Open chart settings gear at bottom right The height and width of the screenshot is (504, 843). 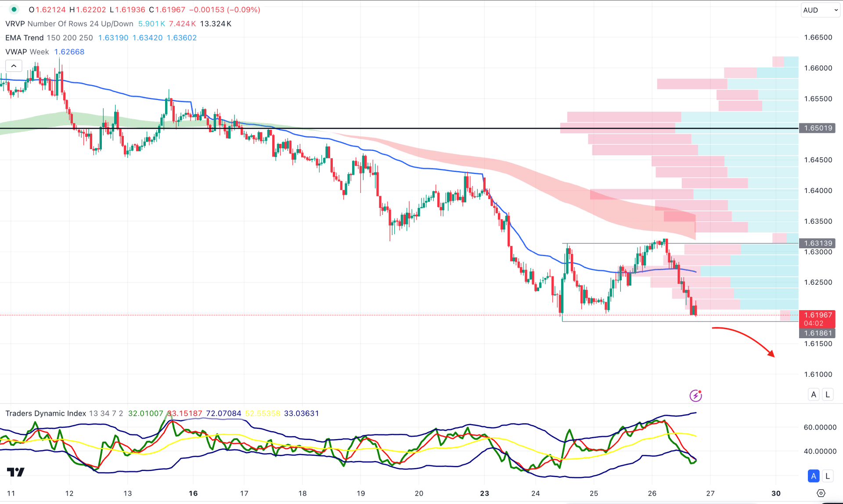(x=821, y=493)
